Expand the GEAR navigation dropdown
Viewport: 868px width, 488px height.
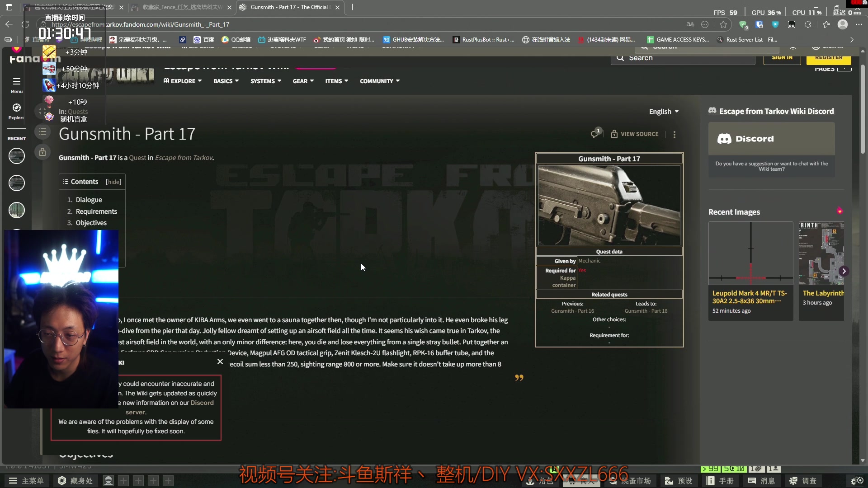[303, 81]
